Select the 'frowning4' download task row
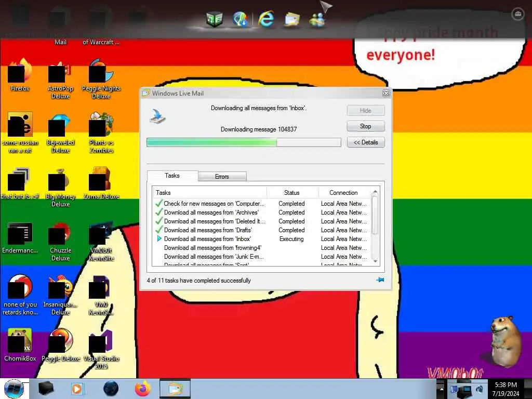The width and height of the screenshot is (532, 399). tap(262, 248)
